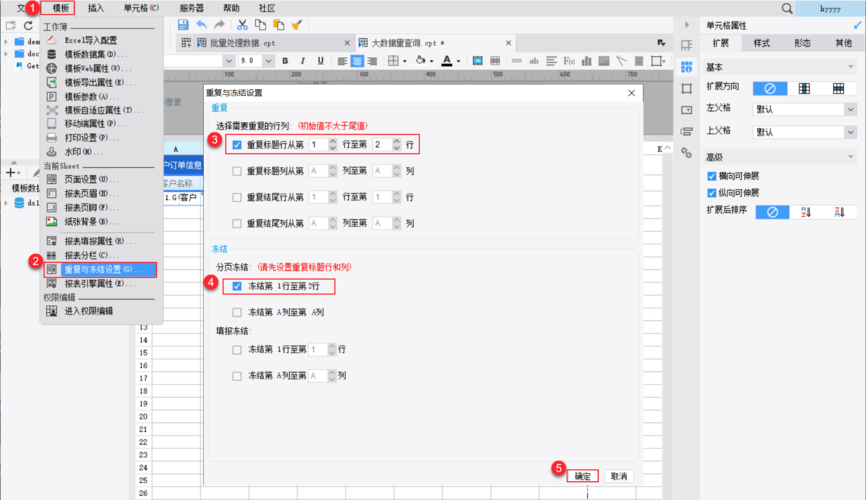This screenshot has height=500, width=866.
Task: Click the Copy icon
Action: [x=260, y=25]
